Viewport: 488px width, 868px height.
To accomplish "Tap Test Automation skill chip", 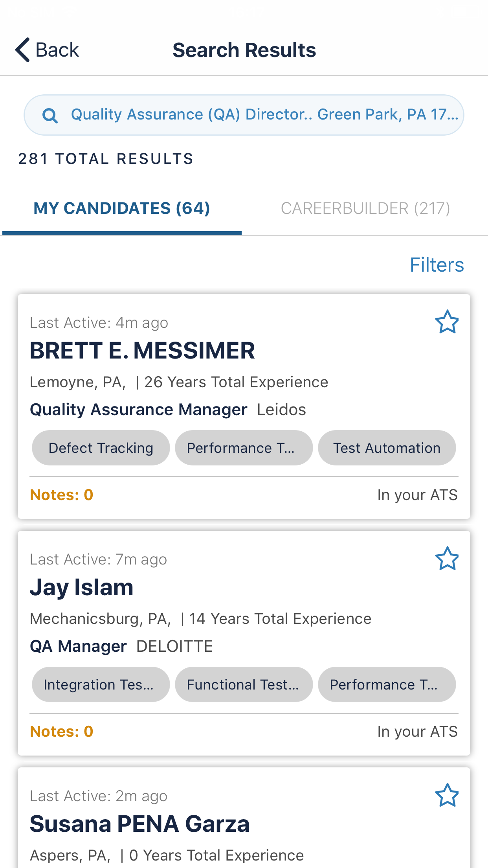I will point(387,448).
